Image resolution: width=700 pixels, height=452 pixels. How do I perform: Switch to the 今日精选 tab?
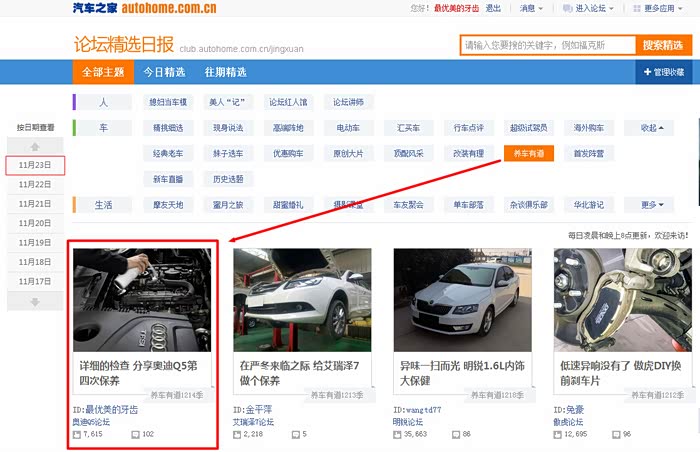(164, 72)
